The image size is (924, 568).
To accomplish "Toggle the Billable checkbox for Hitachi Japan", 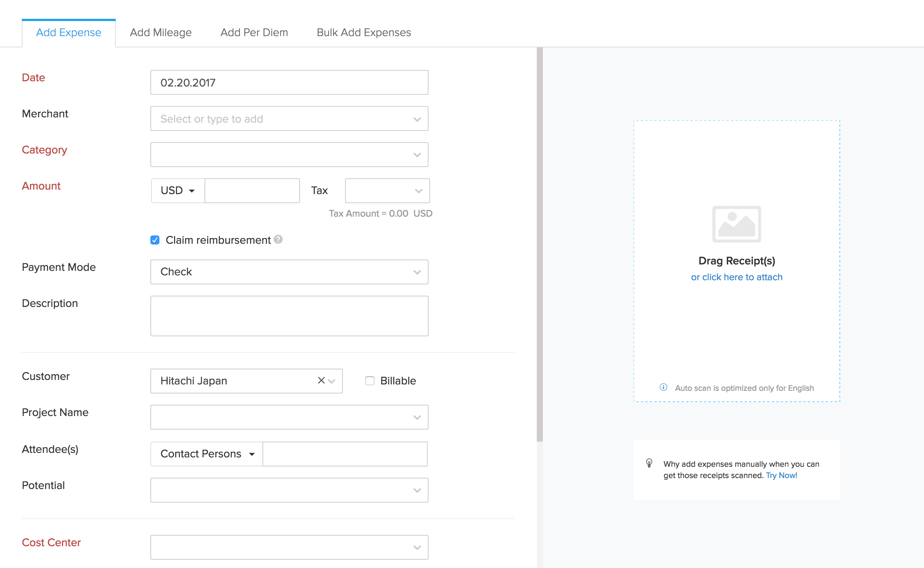I will [370, 380].
